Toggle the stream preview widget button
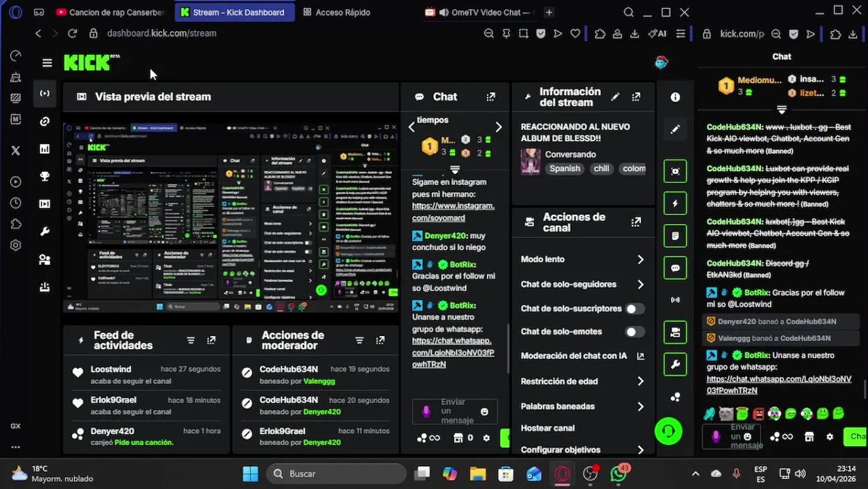 pyautogui.click(x=675, y=171)
